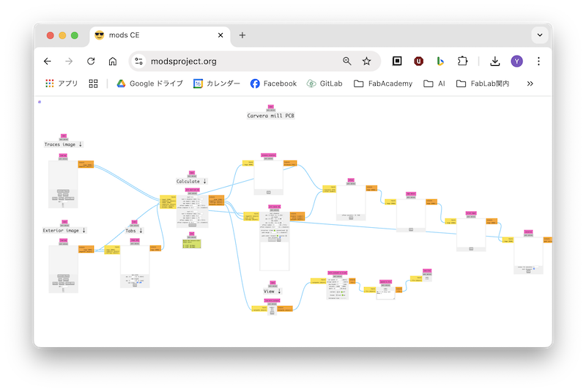Expand the FabLab関内 bookmark folder
The image size is (586, 392).
pyautogui.click(x=483, y=84)
